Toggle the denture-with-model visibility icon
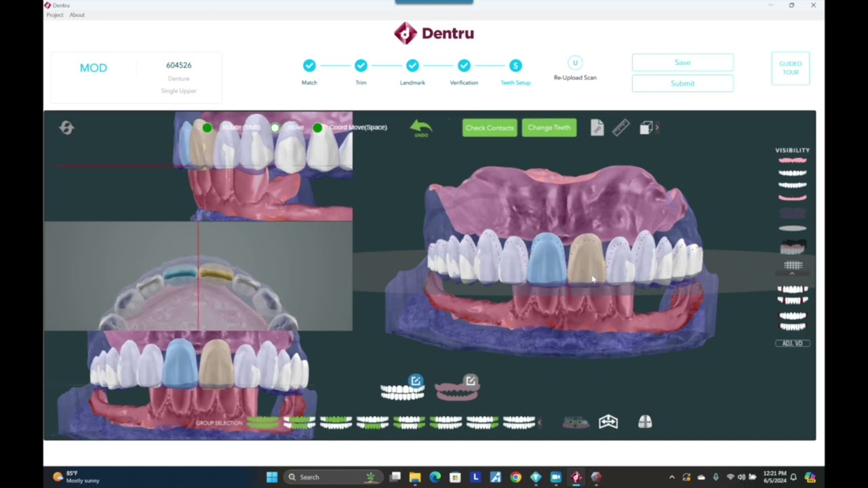 [x=792, y=247]
